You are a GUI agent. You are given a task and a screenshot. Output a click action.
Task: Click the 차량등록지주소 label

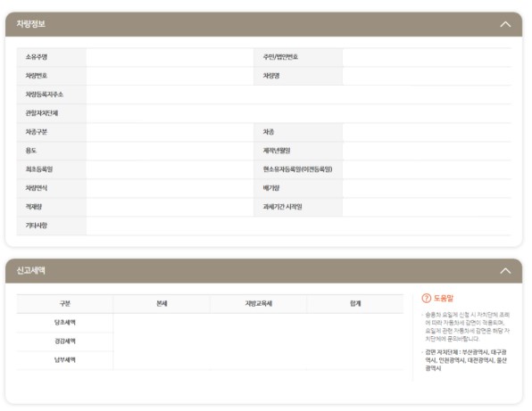(x=45, y=95)
